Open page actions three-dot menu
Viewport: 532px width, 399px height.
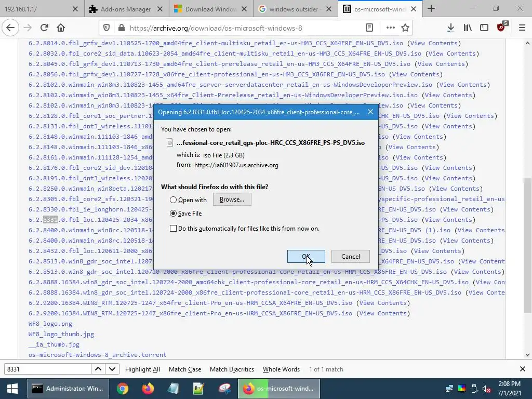click(391, 28)
